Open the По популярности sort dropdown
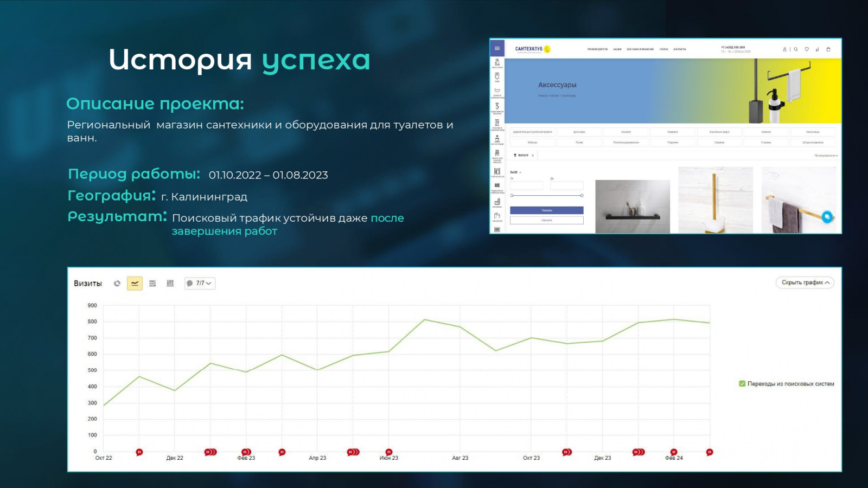Screen dimensions: 868x488 pos(826,156)
